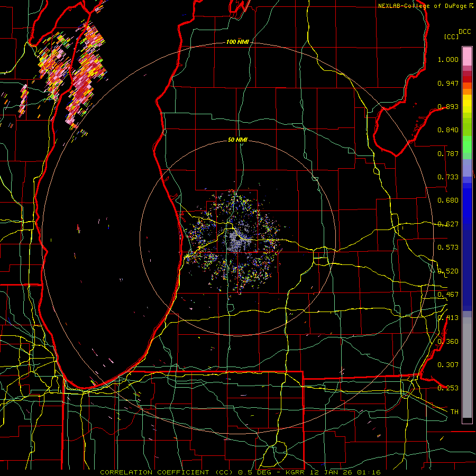
Task: Click the TH label on the scale
Action: pos(454,412)
